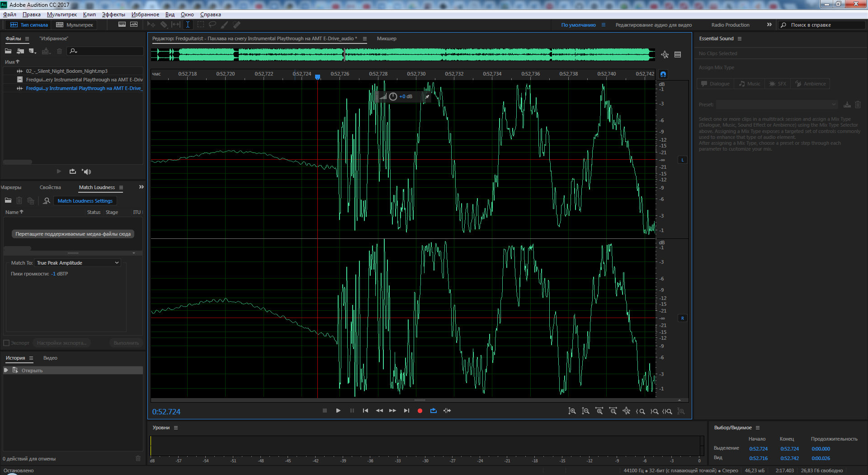Check the Экспорт checkbox

[6, 343]
